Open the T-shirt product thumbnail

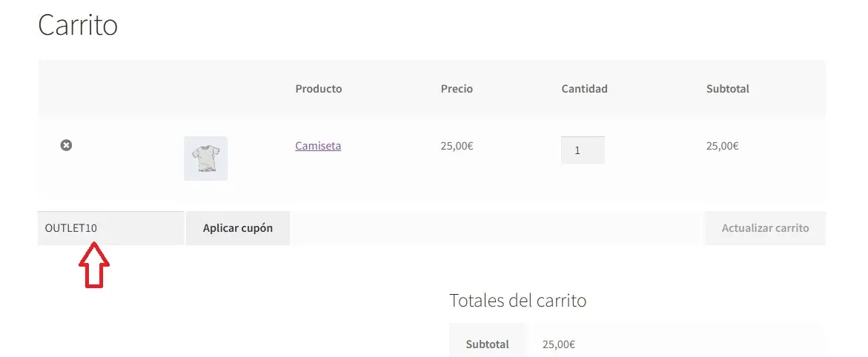tap(205, 159)
